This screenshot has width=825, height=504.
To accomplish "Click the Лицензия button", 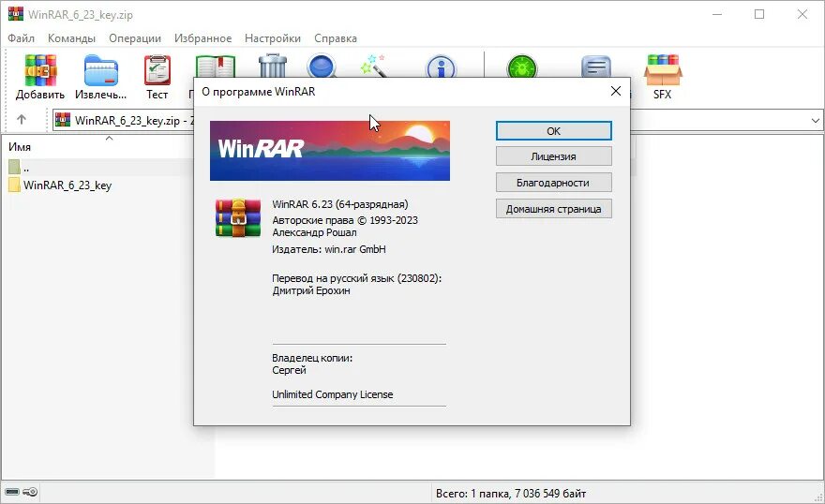I will click(553, 156).
